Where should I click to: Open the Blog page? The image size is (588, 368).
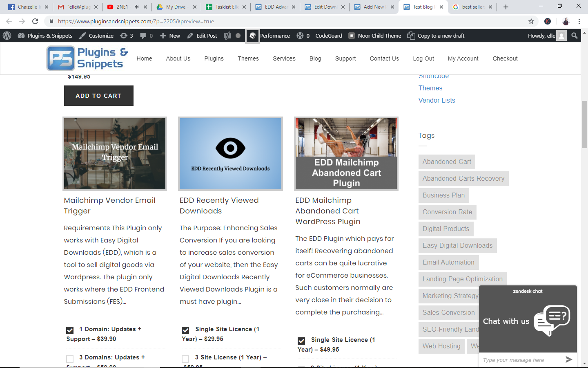pos(315,58)
